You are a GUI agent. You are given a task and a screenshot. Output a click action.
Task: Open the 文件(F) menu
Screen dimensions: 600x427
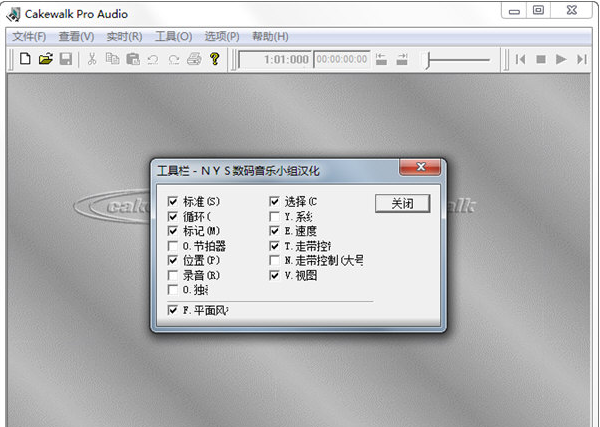click(29, 37)
